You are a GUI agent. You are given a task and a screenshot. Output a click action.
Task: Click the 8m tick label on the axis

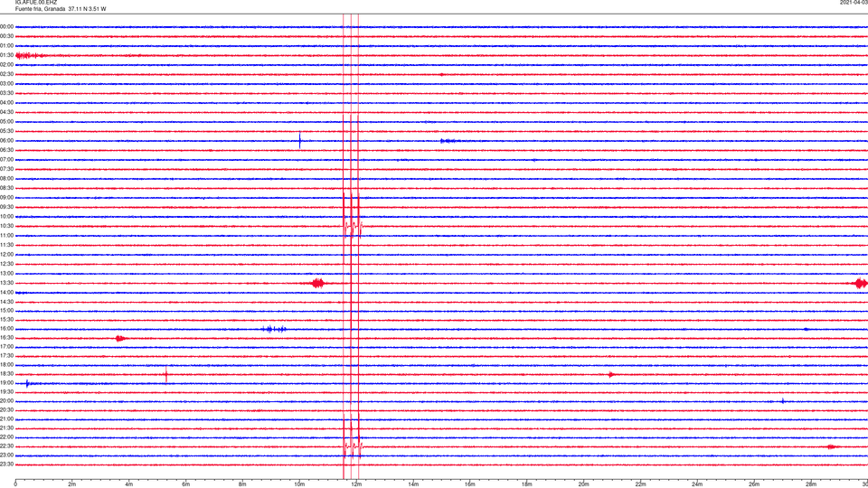click(242, 484)
